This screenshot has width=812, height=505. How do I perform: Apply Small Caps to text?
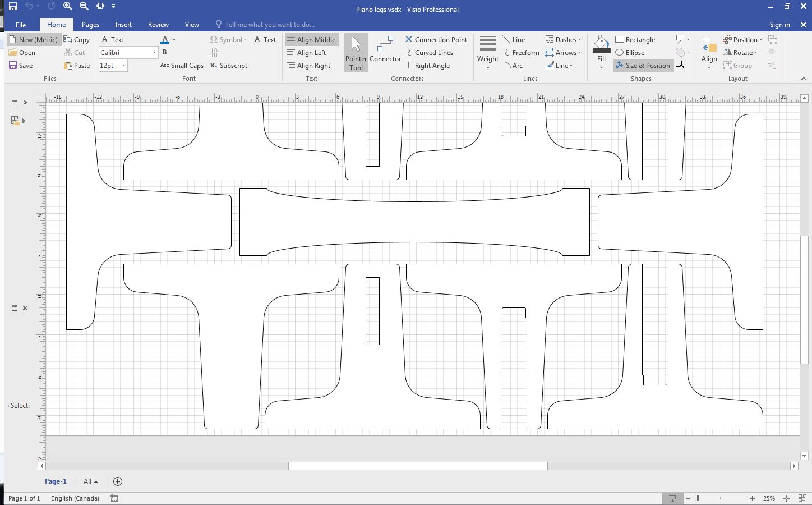pos(181,65)
